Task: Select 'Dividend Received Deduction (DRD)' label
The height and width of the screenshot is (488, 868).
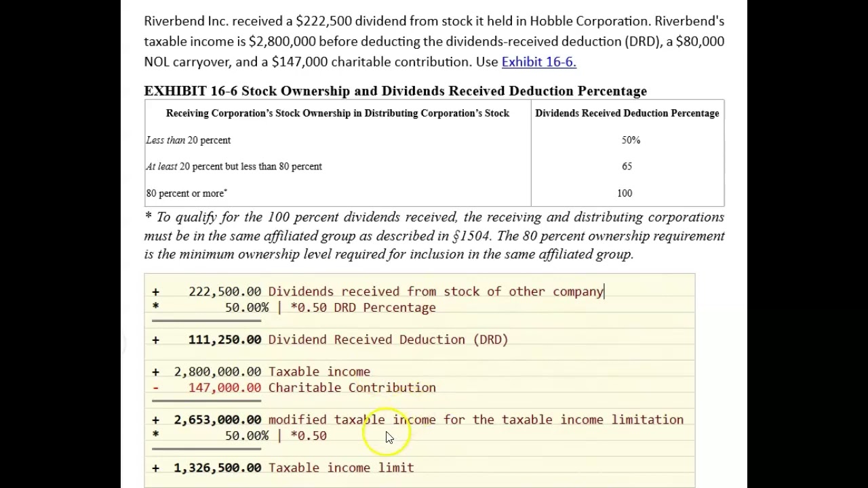Action: coord(388,340)
